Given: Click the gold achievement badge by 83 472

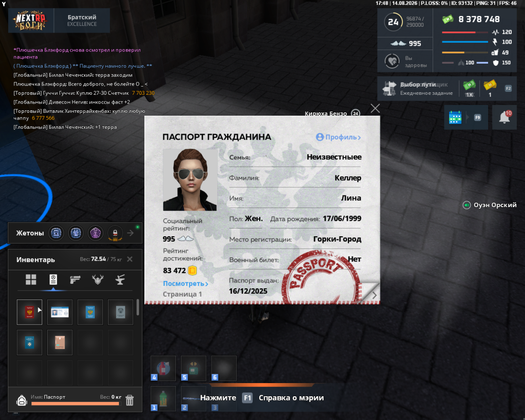Looking at the screenshot, I should (x=192, y=270).
